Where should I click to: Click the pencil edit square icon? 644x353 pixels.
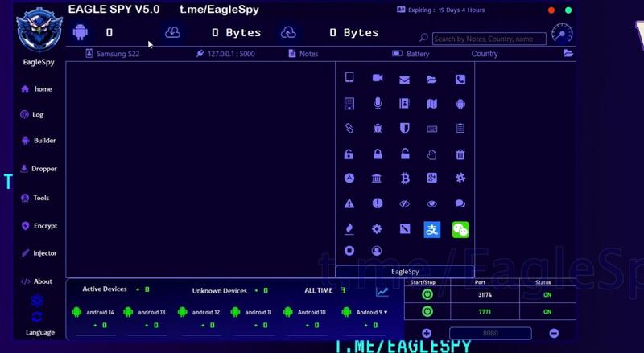pos(405,228)
